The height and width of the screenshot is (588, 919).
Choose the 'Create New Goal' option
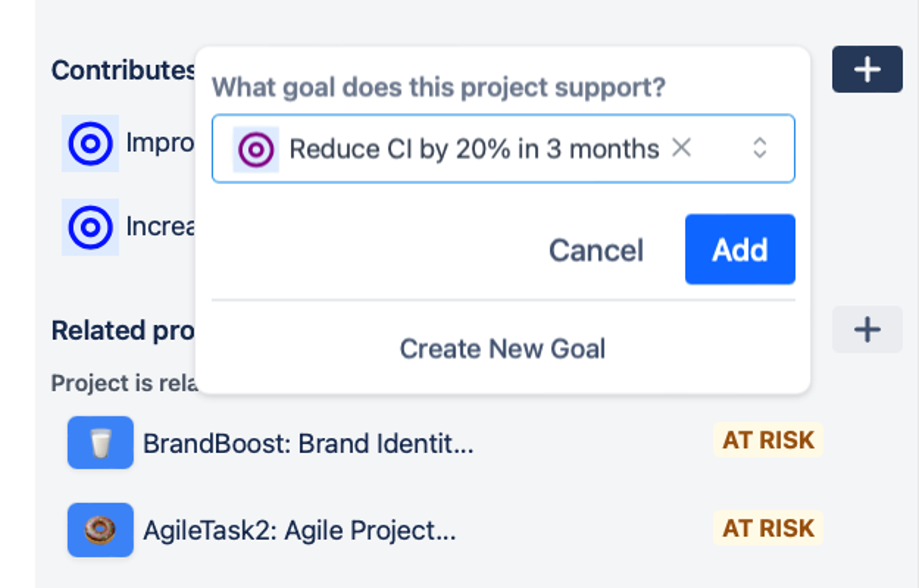[x=502, y=349]
